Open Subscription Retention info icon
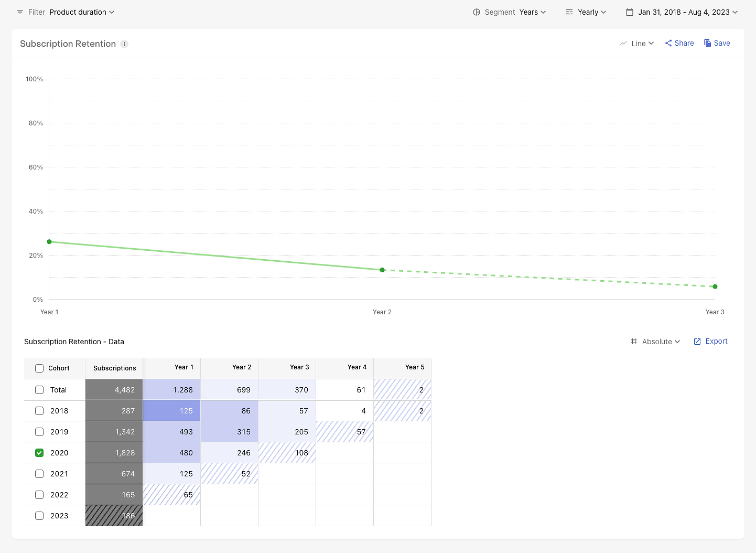The height and width of the screenshot is (553, 756). point(124,44)
